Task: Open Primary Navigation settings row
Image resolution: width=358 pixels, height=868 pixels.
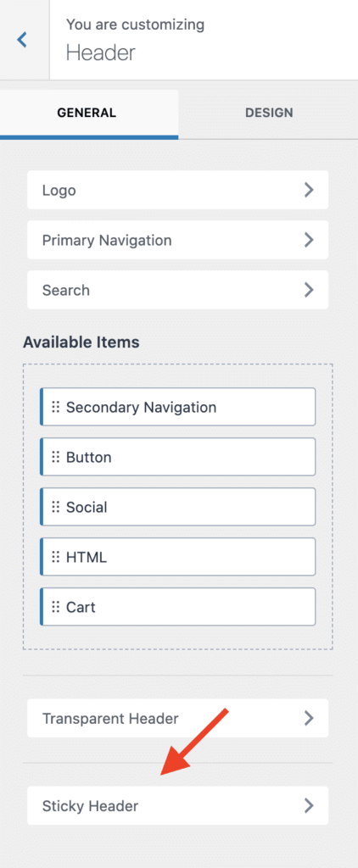Action: click(178, 240)
